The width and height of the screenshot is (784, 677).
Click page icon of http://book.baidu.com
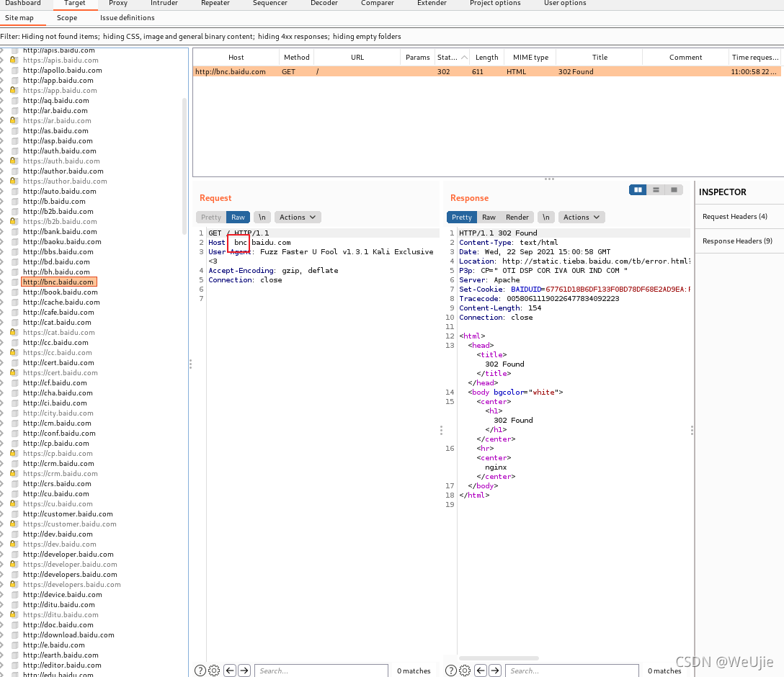[x=14, y=292]
